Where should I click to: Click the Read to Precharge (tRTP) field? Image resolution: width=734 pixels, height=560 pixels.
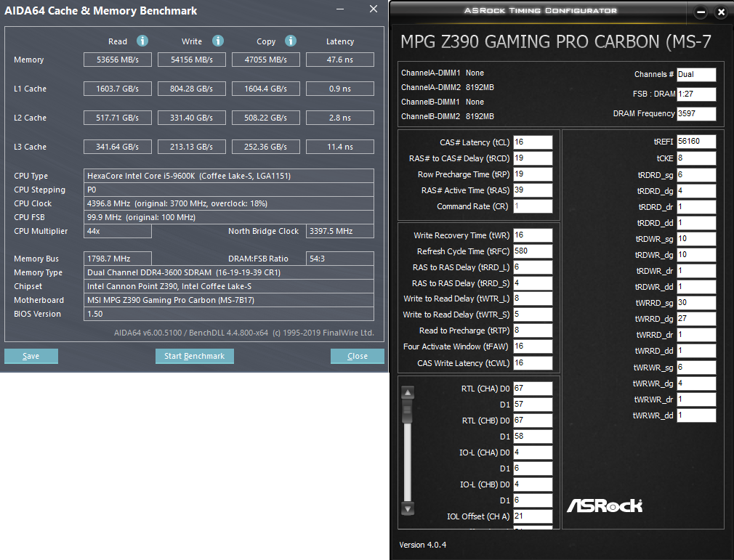[x=533, y=330]
